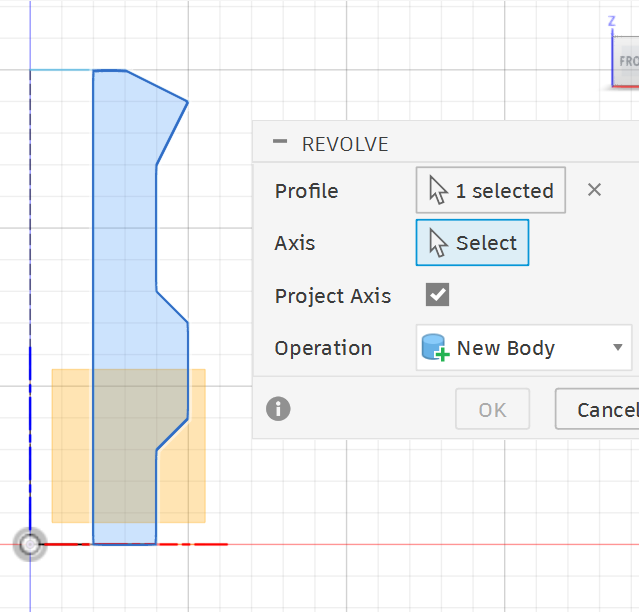Image resolution: width=639 pixels, height=612 pixels.
Task: Pick the vertical blue Z axis line
Action: [30, 438]
